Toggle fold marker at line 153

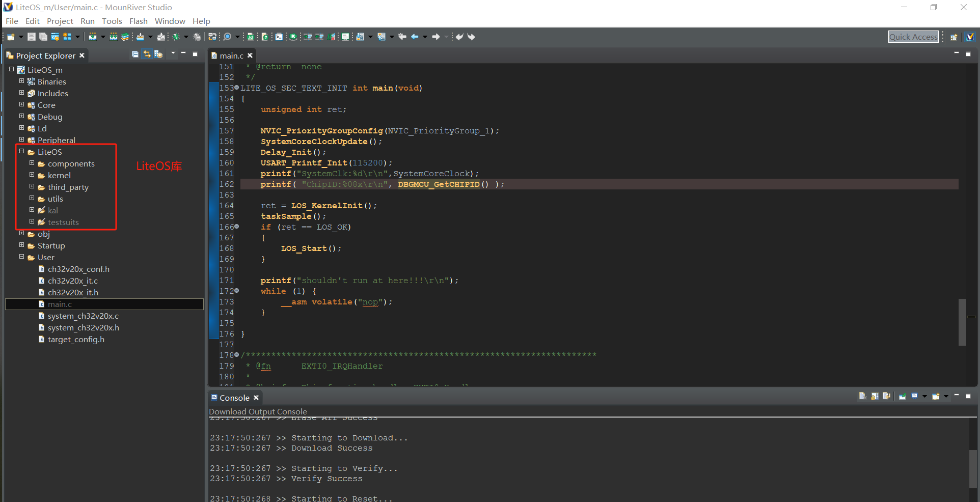click(236, 88)
